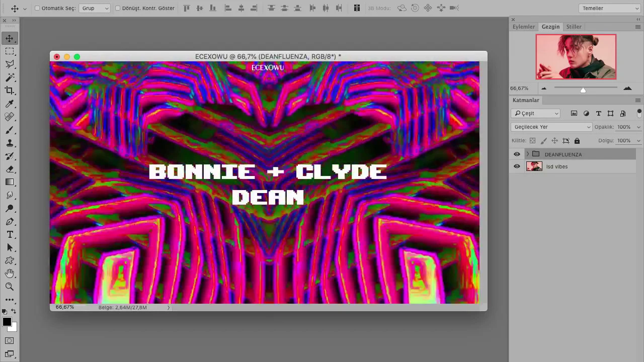Switch to the Gezgin tab
This screenshot has height=362, width=644.
tap(550, 27)
